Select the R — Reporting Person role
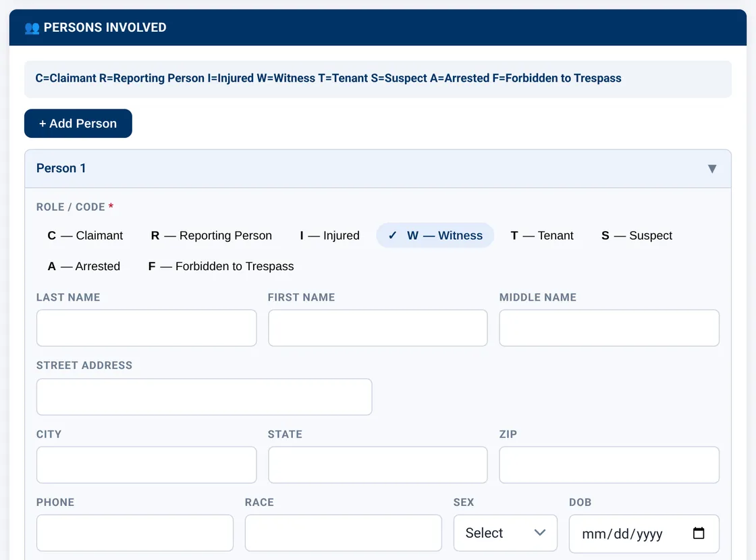The height and width of the screenshot is (560, 756). [211, 235]
